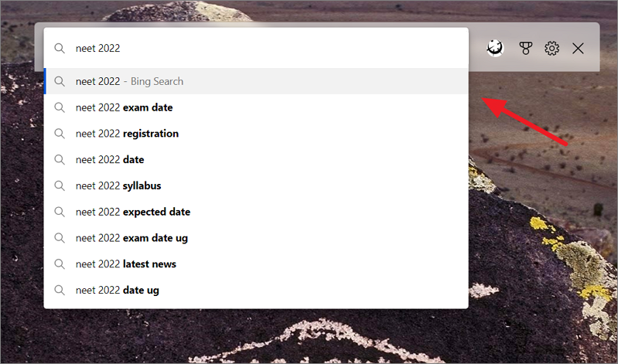Image resolution: width=618 pixels, height=364 pixels.
Task: Choose "neet 2022 expected date" suggestion
Action: click(x=256, y=212)
